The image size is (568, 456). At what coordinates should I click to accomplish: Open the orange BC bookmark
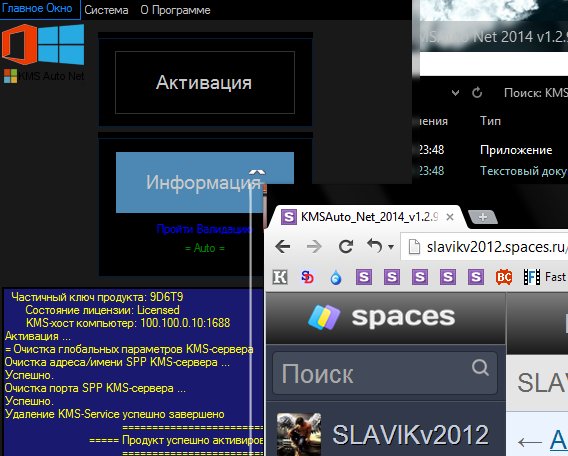pos(504,277)
